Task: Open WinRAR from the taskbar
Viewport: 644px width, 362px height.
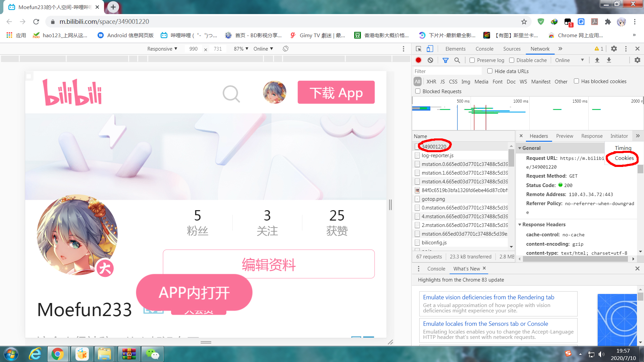Action: 129,354
